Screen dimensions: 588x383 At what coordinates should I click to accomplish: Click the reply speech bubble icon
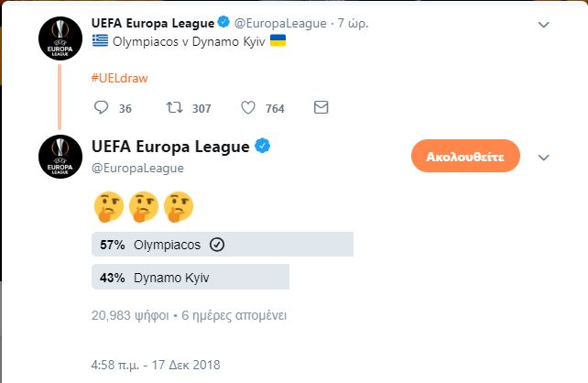point(101,107)
